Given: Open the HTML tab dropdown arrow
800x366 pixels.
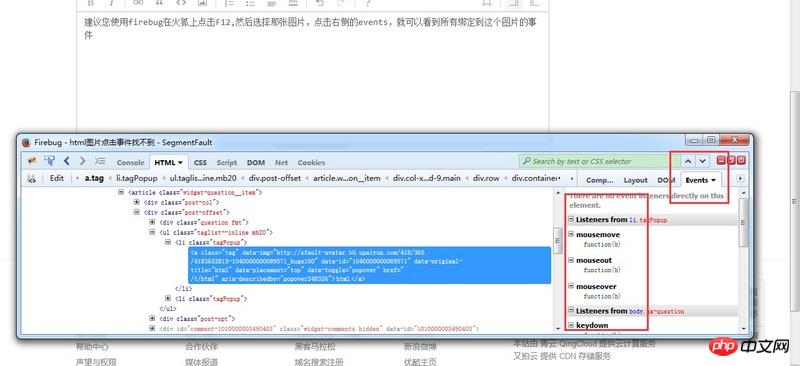Looking at the screenshot, I should 180,163.
